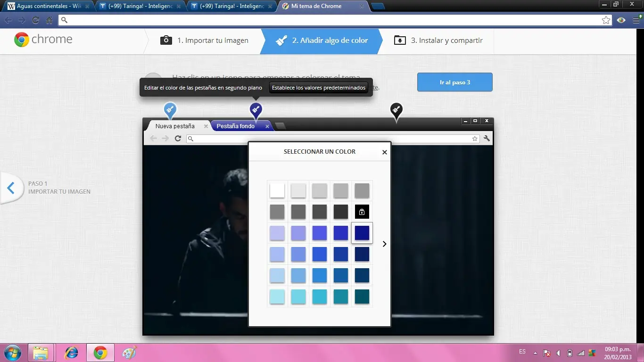Viewport: 644px width, 362px height.
Task: Click the new tab button in the theme preview
Action: tap(280, 126)
